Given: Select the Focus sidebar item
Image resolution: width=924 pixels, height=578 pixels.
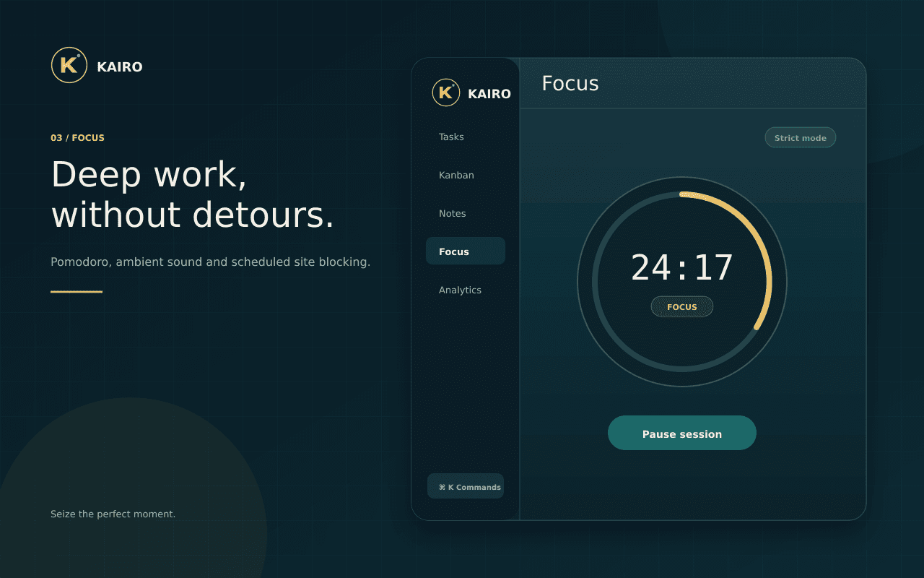Looking at the screenshot, I should click(x=466, y=251).
